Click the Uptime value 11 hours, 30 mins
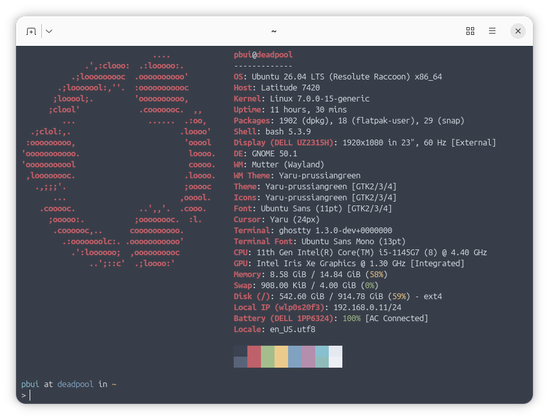 308,110
